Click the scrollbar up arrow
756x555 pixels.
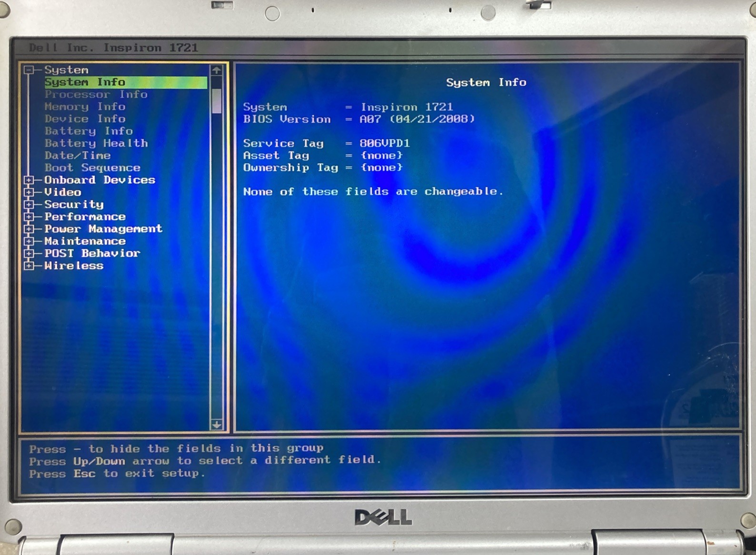click(x=217, y=70)
